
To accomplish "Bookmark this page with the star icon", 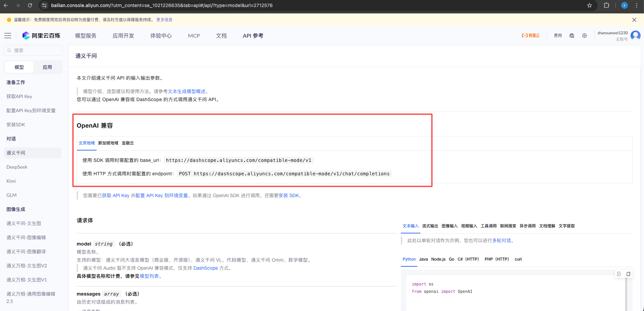I will pyautogui.click(x=590, y=5).
